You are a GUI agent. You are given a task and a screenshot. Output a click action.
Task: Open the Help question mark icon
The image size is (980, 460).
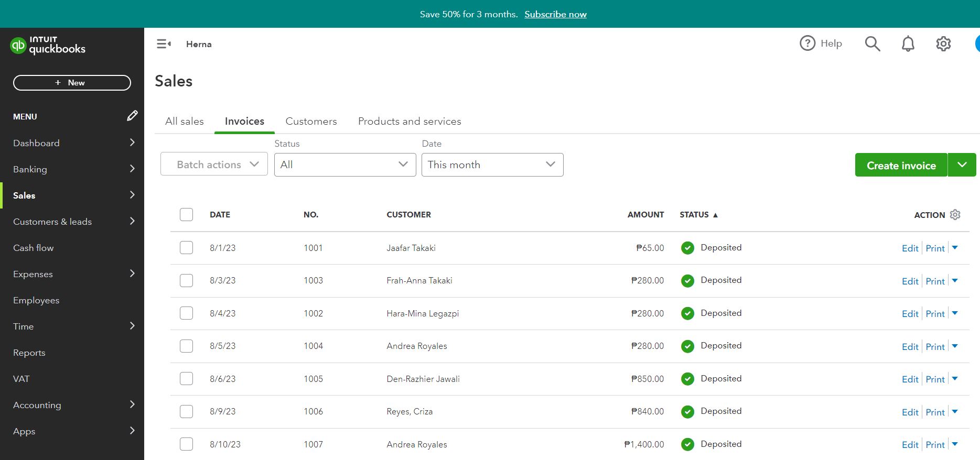[x=807, y=43]
